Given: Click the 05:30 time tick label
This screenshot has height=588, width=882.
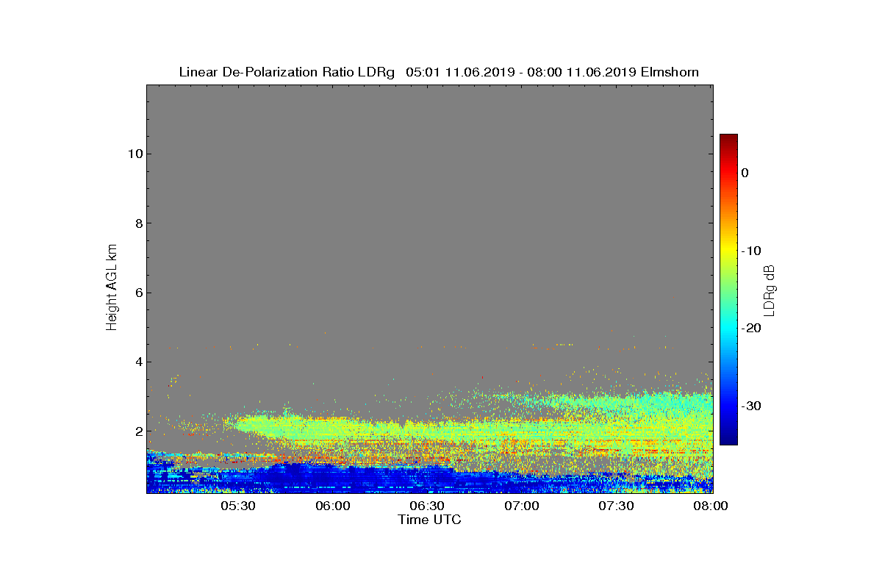Looking at the screenshot, I should tap(238, 506).
